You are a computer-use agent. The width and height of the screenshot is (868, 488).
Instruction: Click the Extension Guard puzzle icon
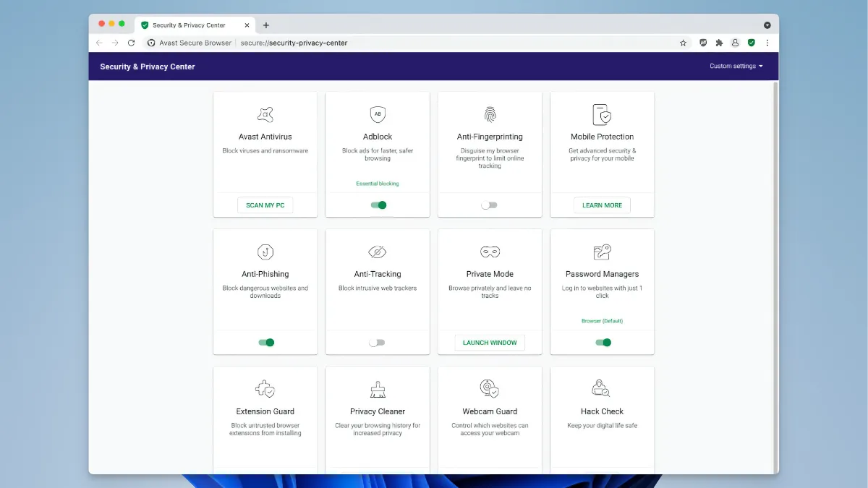(265, 388)
